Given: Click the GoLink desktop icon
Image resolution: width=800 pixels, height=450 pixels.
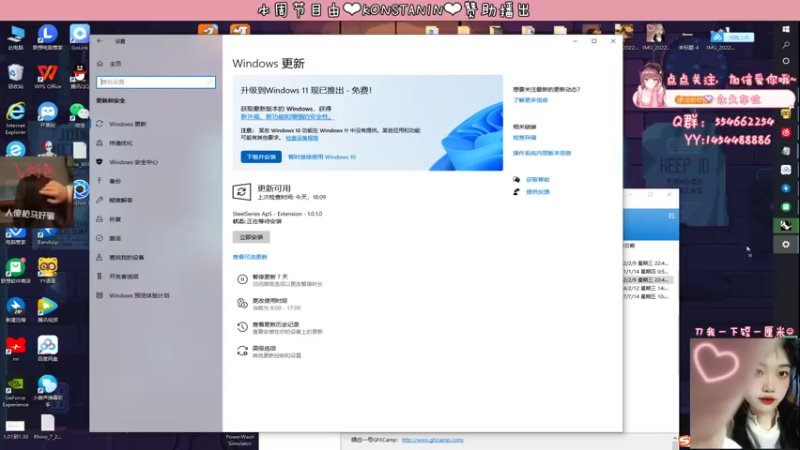Looking at the screenshot, I should 79,37.
